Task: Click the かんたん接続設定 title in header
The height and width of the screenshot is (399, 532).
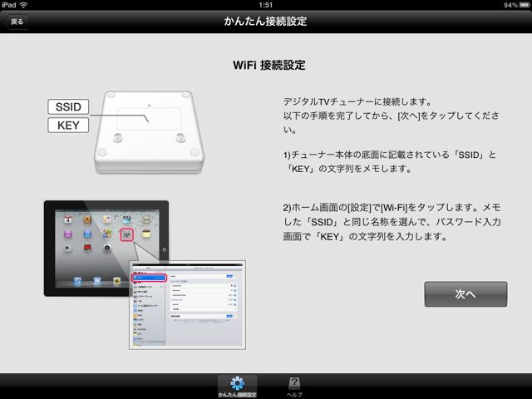Action: coord(265,22)
